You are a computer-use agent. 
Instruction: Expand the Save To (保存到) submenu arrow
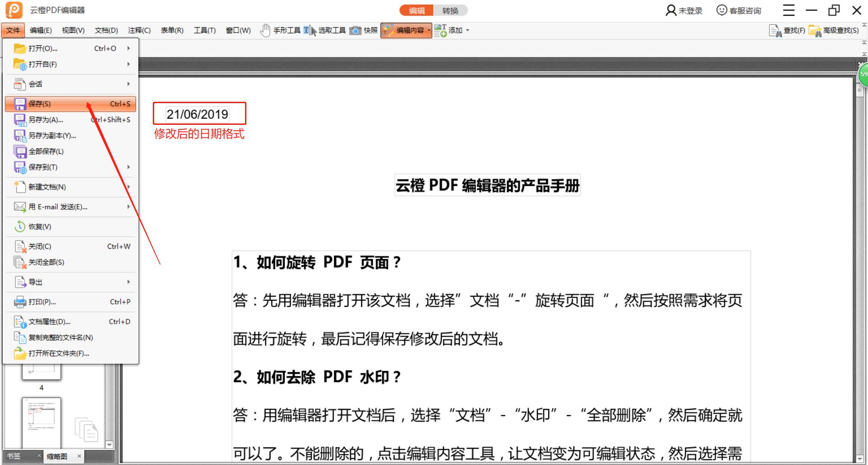click(x=128, y=167)
